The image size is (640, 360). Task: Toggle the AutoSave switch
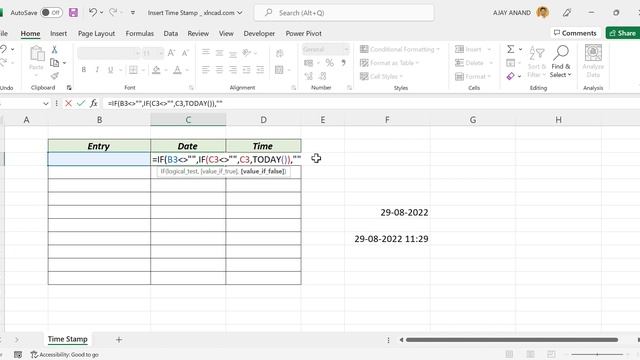pos(51,13)
